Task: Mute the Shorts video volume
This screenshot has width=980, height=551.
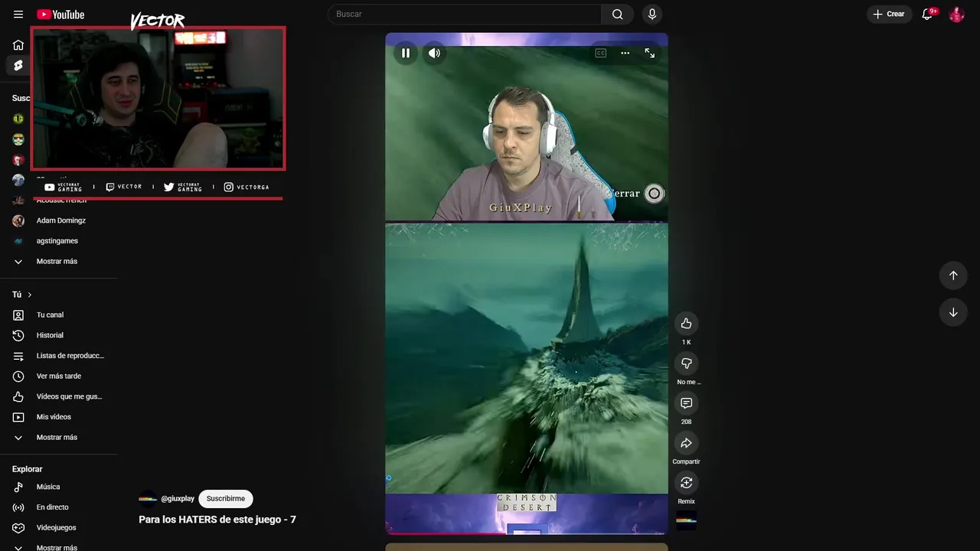Action: [x=434, y=53]
